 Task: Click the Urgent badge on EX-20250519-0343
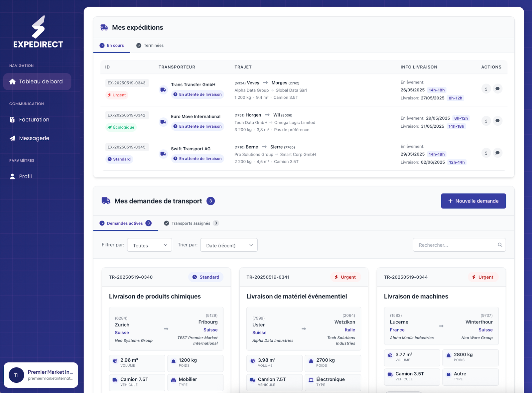[117, 95]
